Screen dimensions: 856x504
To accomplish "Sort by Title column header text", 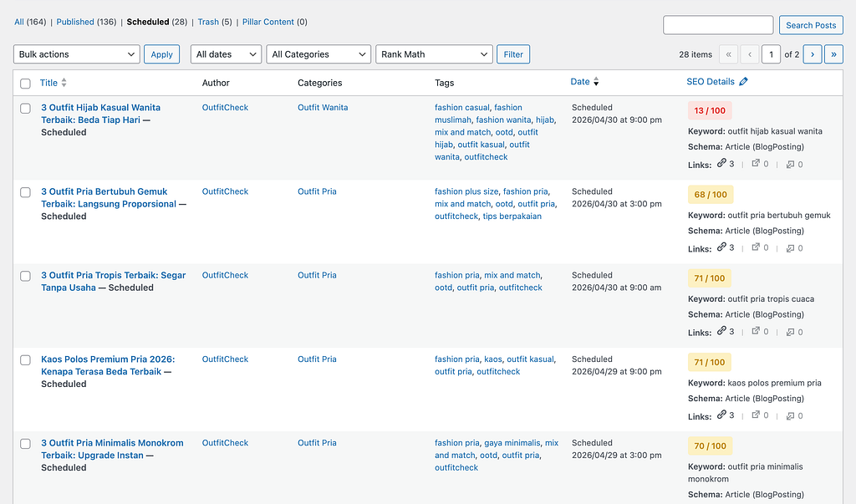I will pyautogui.click(x=48, y=83).
